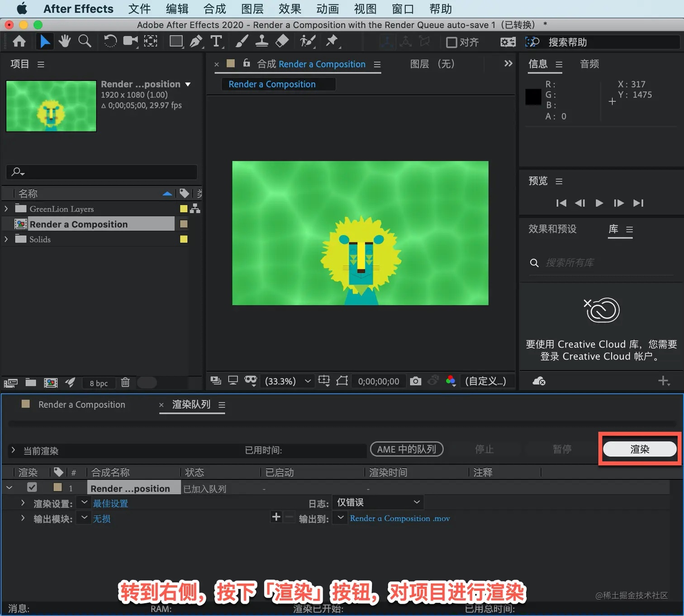Screen dimensions: 684x616
Task: Click yellow label swatch of Solids folder
Action: (184, 239)
